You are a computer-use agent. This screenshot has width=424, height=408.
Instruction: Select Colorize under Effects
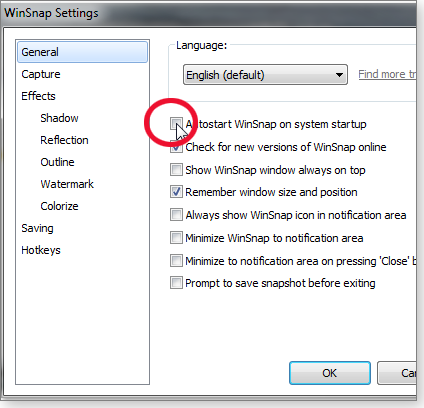[59, 206]
